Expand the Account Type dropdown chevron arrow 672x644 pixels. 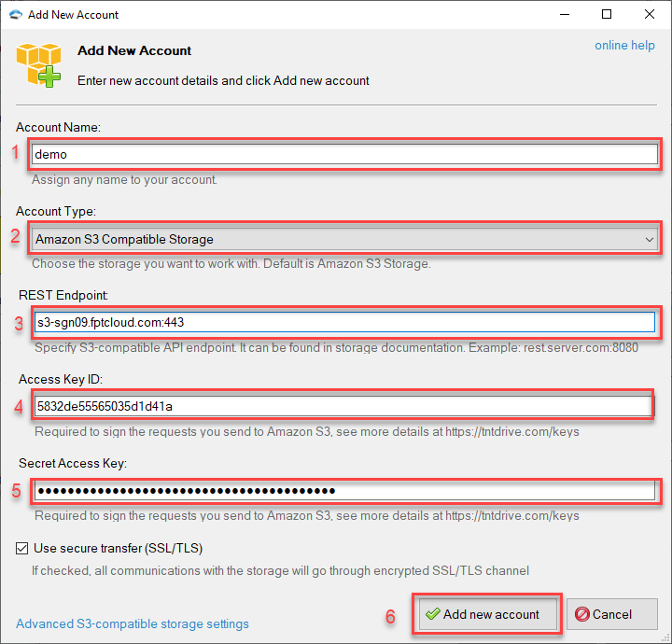tap(650, 240)
